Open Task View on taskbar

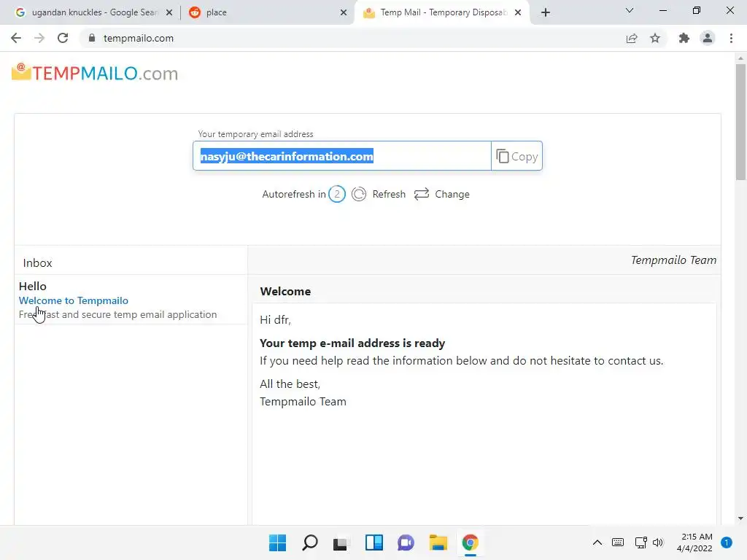(340, 543)
